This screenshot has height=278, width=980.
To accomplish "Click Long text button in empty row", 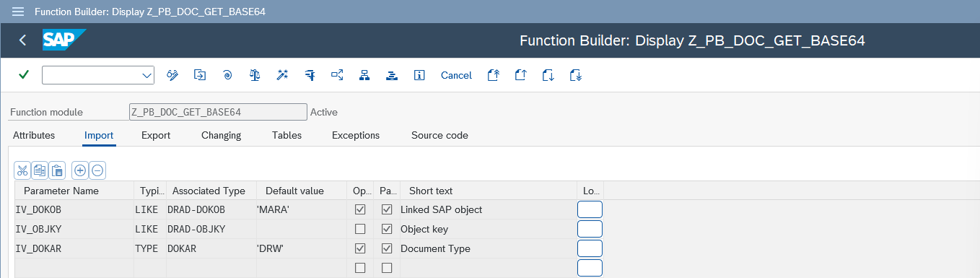I will tap(590, 268).
